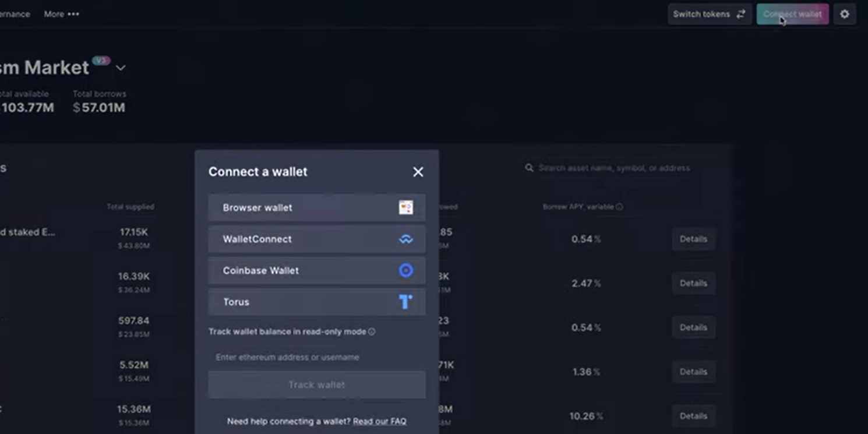The image size is (868, 434).
Task: Click the Switch tokens button
Action: click(x=708, y=14)
